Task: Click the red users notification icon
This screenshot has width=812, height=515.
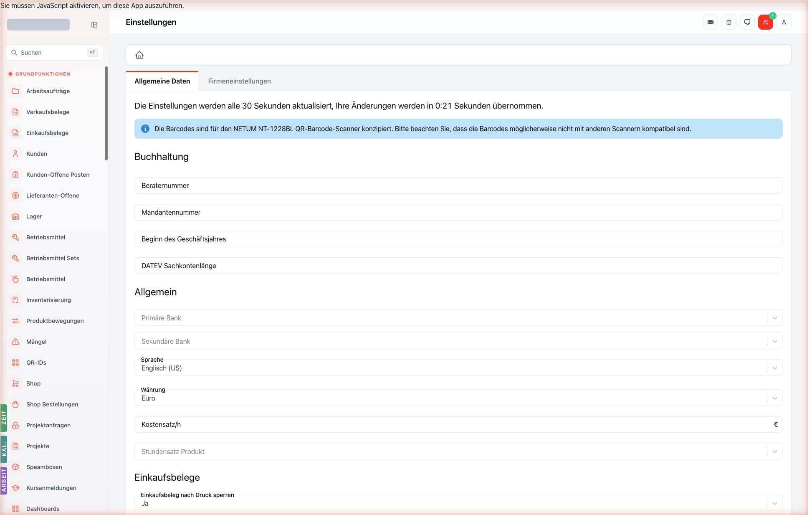Action: [766, 22]
